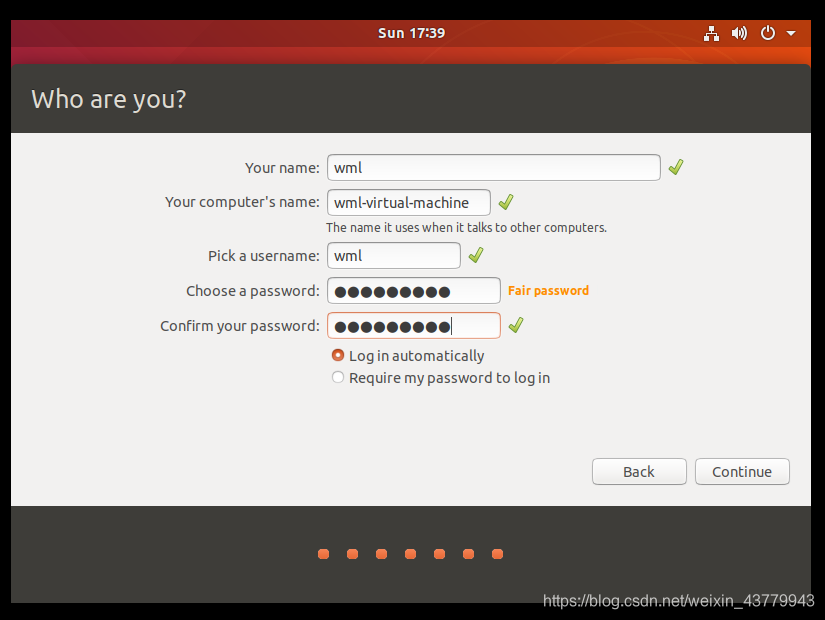Click the volume speaker icon
The width and height of the screenshot is (825, 620).
739,33
